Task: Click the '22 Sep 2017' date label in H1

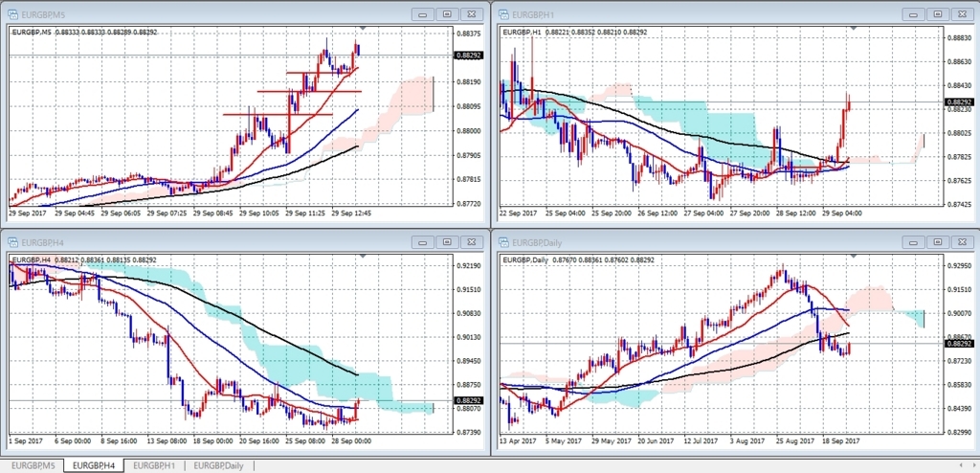Action: point(518,214)
